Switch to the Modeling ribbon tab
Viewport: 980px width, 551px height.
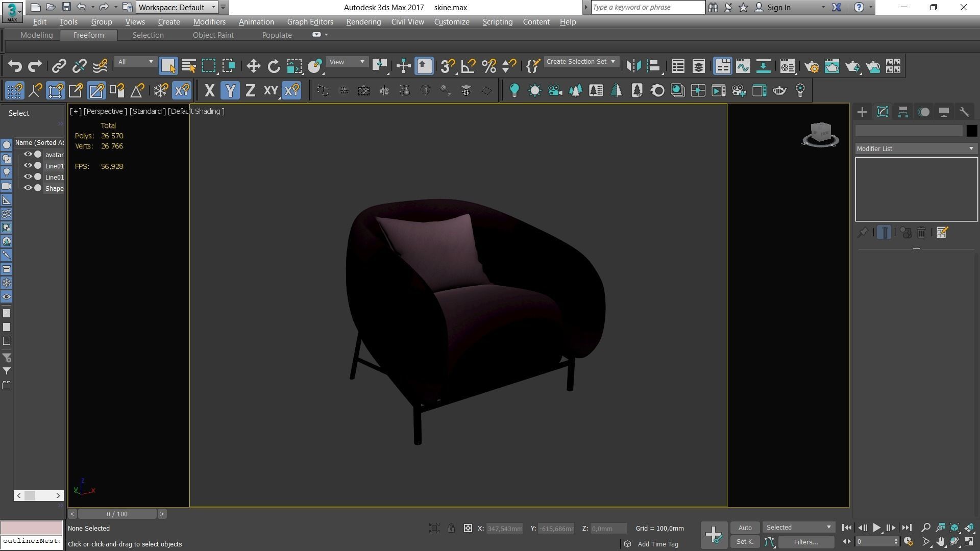(x=36, y=35)
